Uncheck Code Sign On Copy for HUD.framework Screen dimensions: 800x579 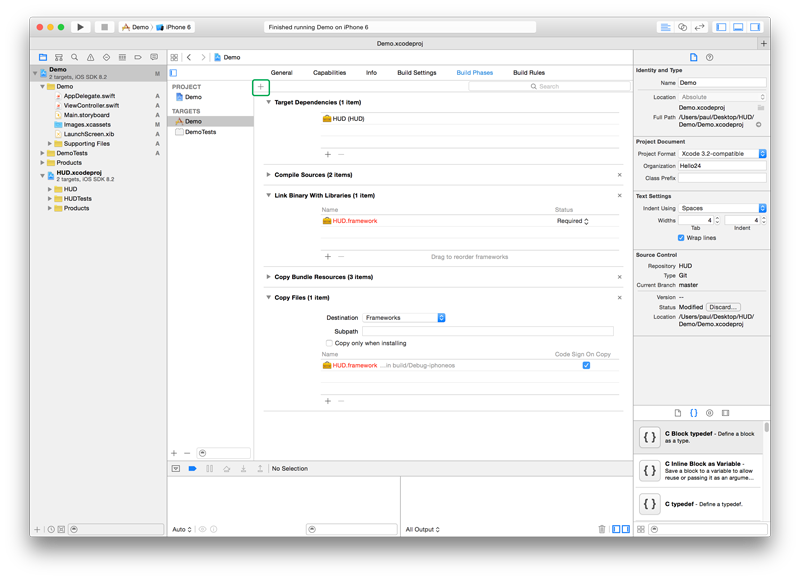click(x=586, y=365)
